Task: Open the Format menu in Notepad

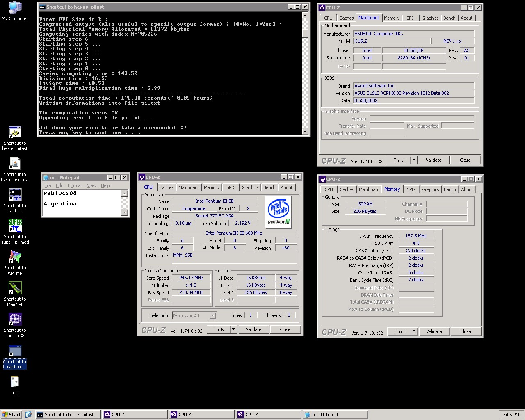Action: (x=75, y=185)
